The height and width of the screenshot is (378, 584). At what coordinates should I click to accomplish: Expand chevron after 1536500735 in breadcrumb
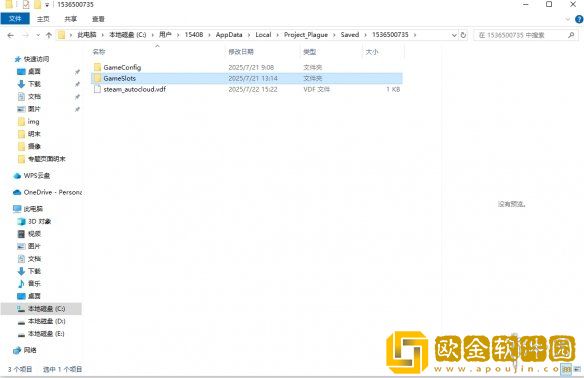415,35
